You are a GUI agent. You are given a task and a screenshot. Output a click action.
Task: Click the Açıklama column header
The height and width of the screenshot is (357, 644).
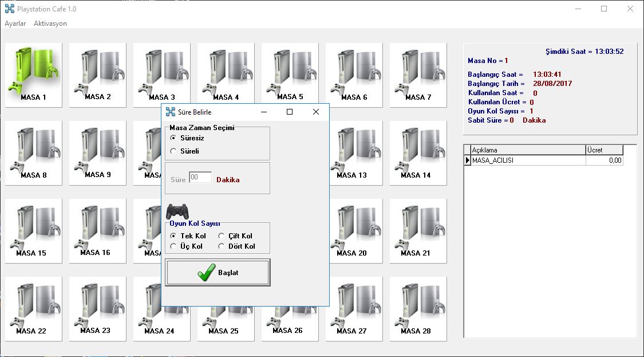point(528,150)
